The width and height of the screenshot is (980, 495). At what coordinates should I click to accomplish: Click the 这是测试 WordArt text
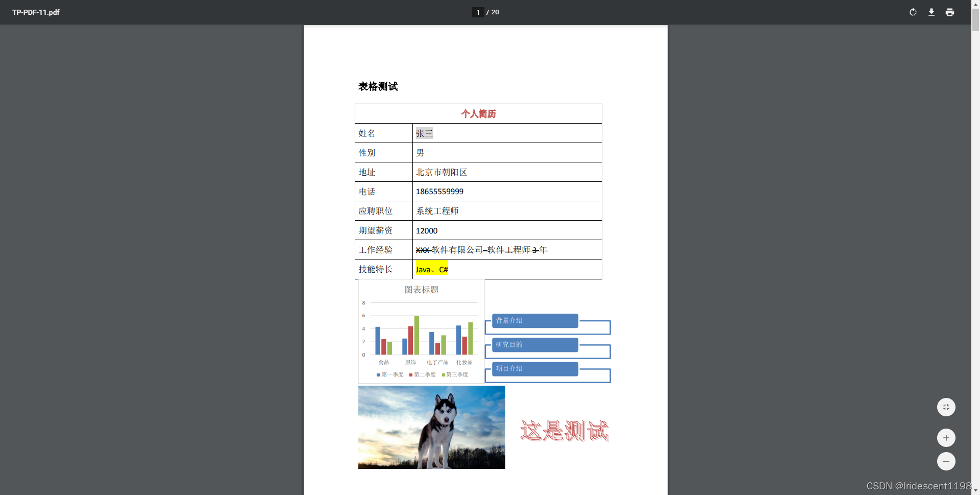point(564,431)
